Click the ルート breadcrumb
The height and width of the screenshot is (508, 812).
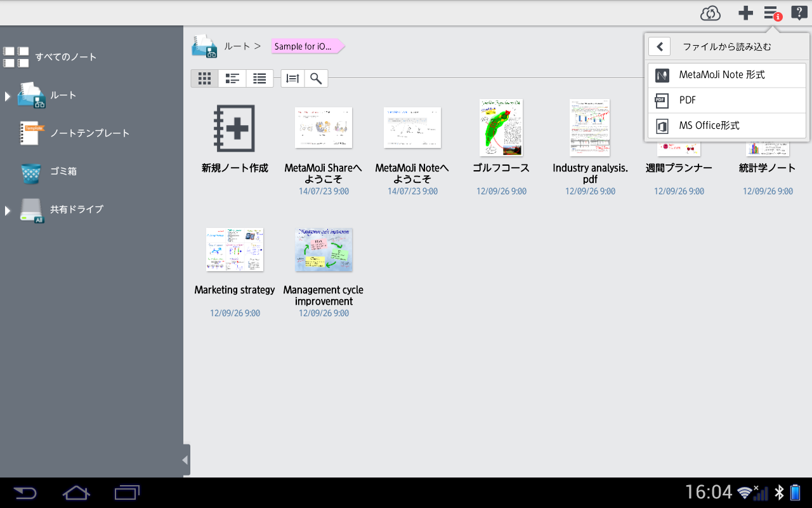[x=237, y=46]
